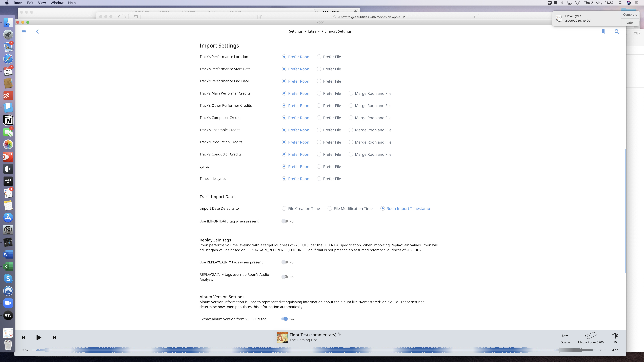This screenshot has height=362, width=644.
Task: Toggle Extract album version from VERSION tag
Action: click(285, 319)
